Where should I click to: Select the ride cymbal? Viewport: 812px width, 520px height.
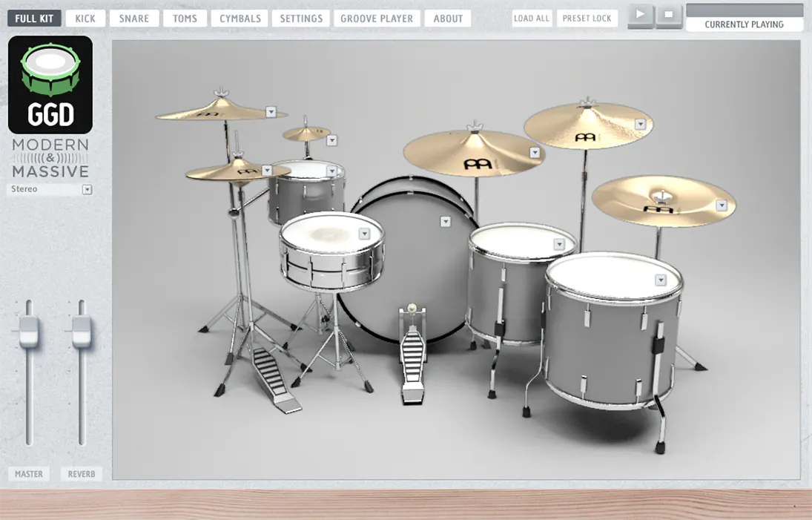(x=586, y=126)
